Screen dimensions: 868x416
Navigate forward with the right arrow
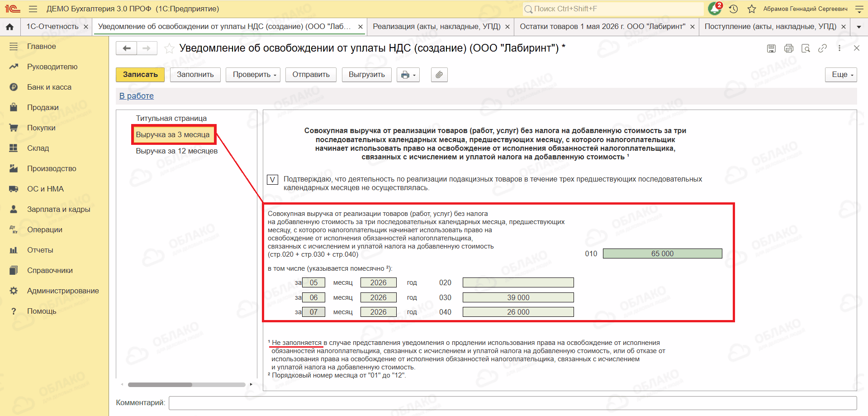pos(147,48)
